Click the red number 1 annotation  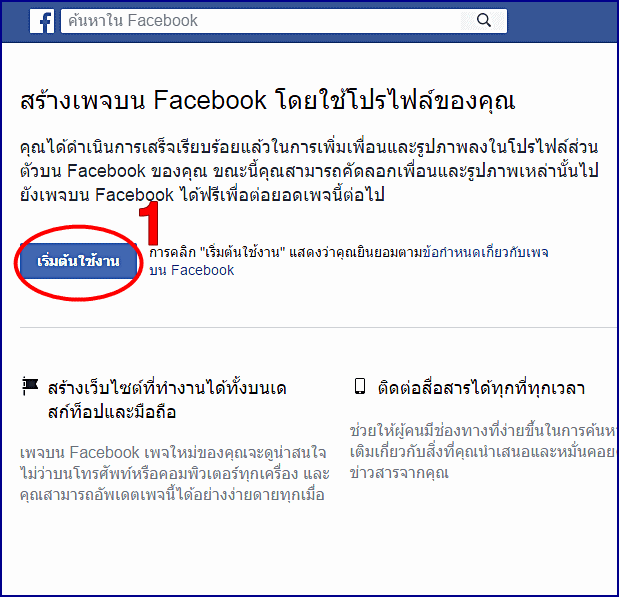pos(149,223)
